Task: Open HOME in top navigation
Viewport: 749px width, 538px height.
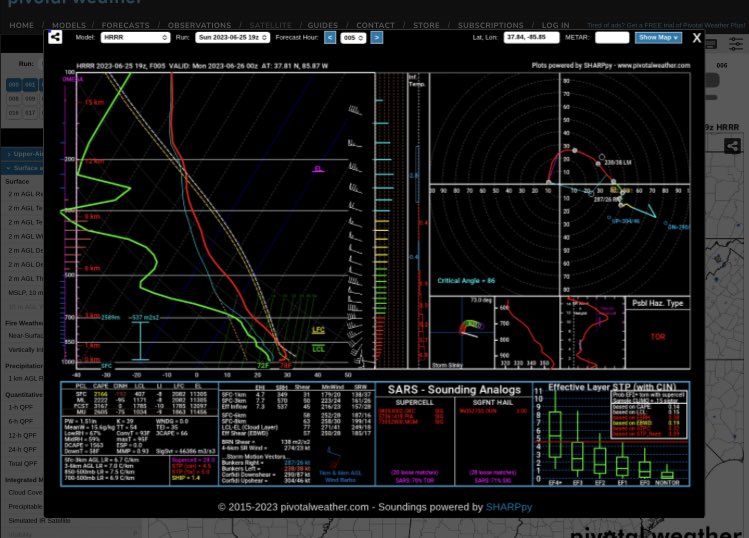Action: 21,25
